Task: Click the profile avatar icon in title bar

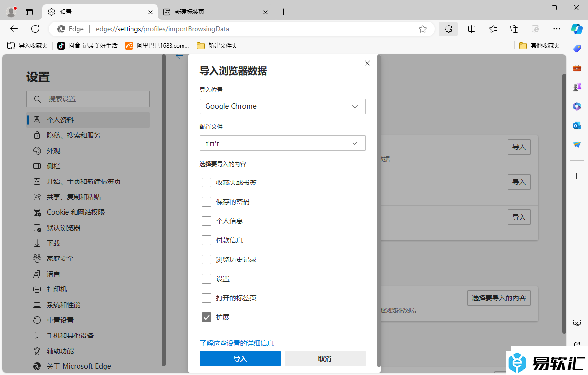Action: coord(11,12)
